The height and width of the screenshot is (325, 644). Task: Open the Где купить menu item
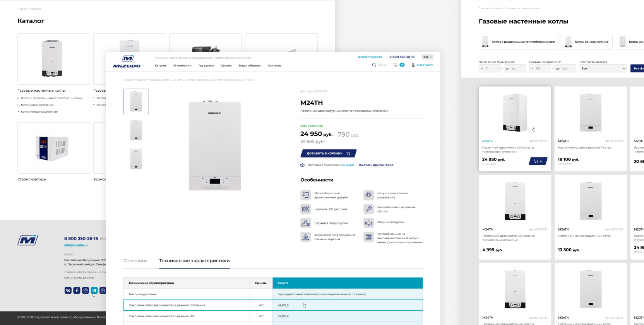(x=206, y=65)
